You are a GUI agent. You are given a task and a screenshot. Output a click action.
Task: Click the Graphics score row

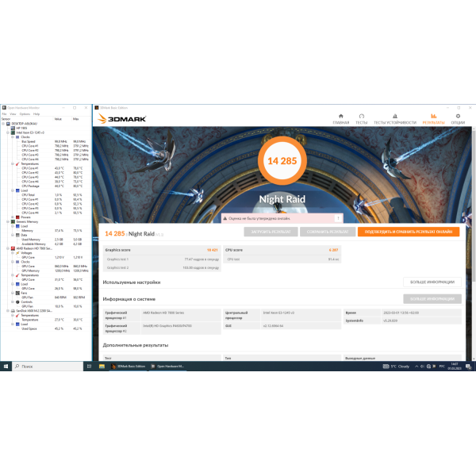162,250
